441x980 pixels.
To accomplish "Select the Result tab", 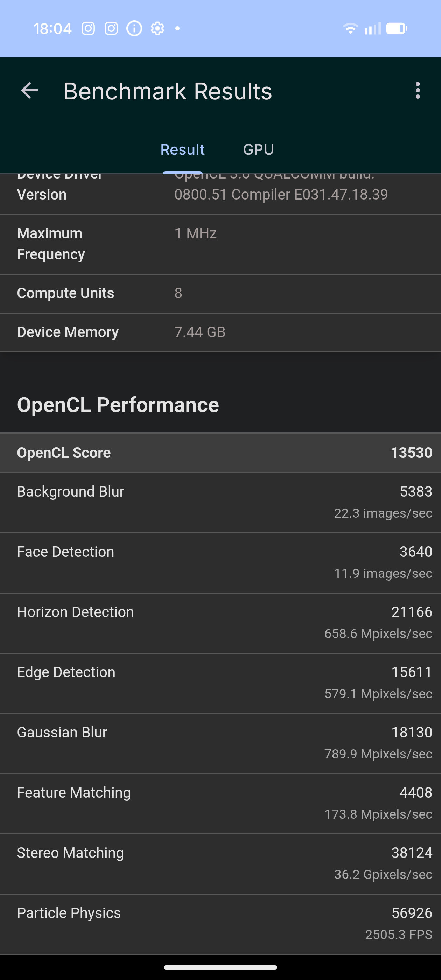I will [183, 149].
